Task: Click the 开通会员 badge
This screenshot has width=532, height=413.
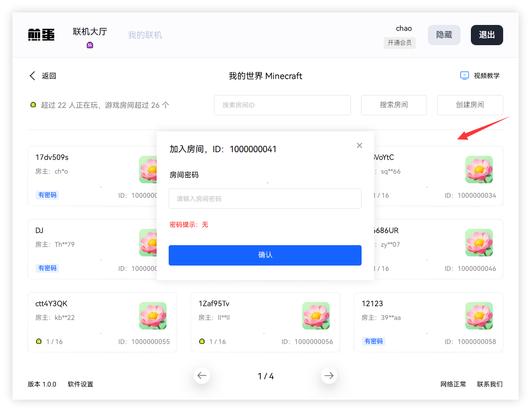Action: 399,43
